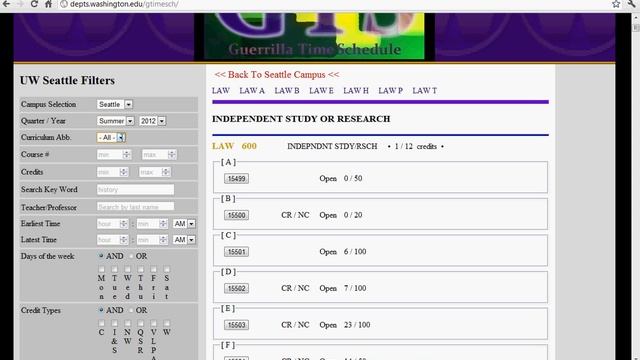The image size is (640, 360).
Task: Select AND for Credit Types
Action: point(101,310)
